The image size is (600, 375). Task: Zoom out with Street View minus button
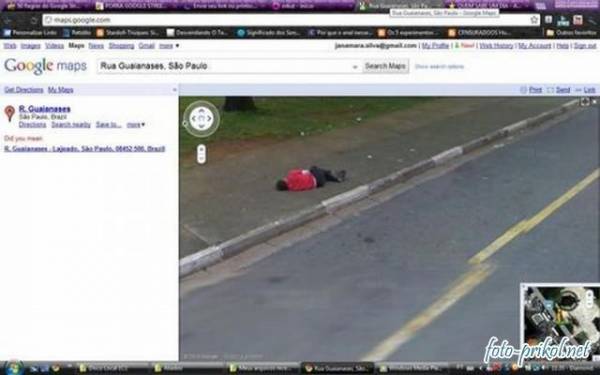coord(201,159)
